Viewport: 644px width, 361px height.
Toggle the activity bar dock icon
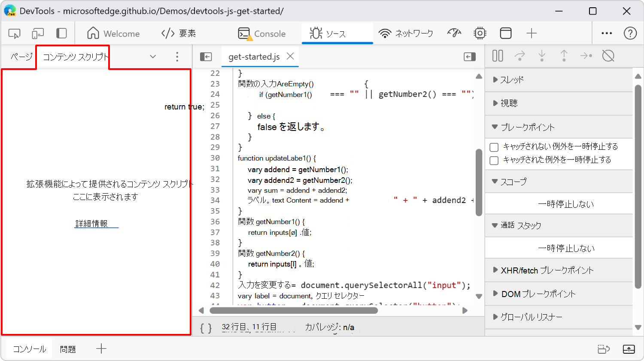[61, 33]
